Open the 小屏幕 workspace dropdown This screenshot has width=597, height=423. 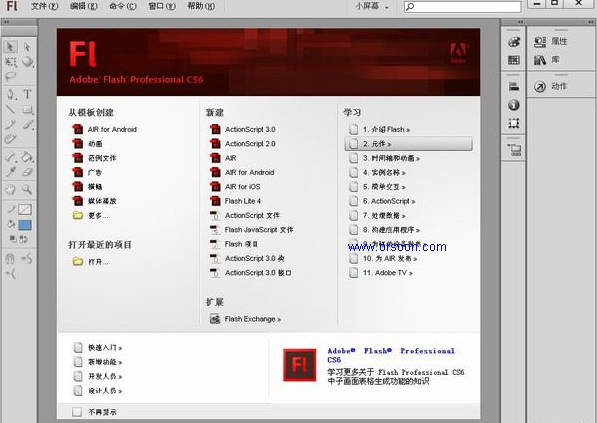[x=372, y=6]
